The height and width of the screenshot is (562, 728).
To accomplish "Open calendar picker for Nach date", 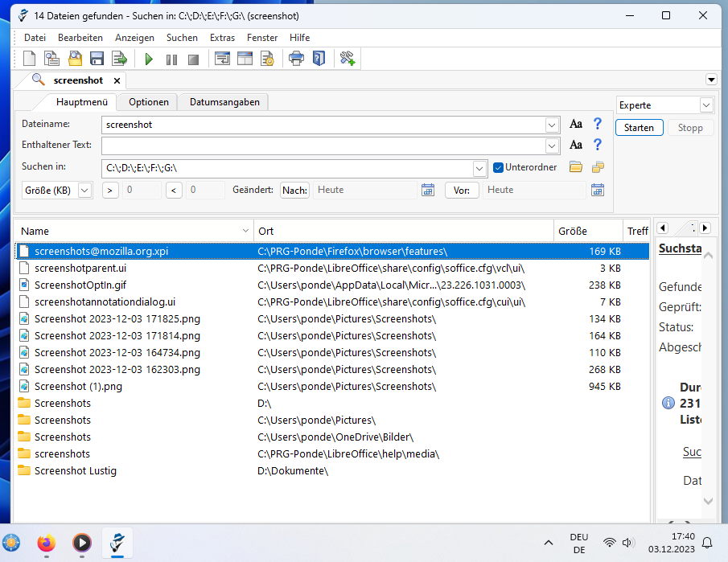I will pos(428,190).
